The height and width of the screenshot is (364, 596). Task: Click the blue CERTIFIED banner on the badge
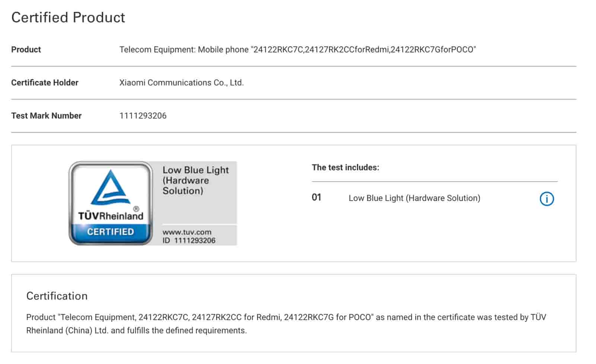point(111,232)
